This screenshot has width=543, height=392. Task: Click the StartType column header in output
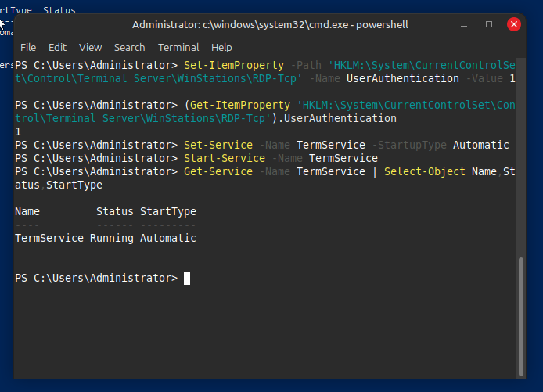[167, 211]
